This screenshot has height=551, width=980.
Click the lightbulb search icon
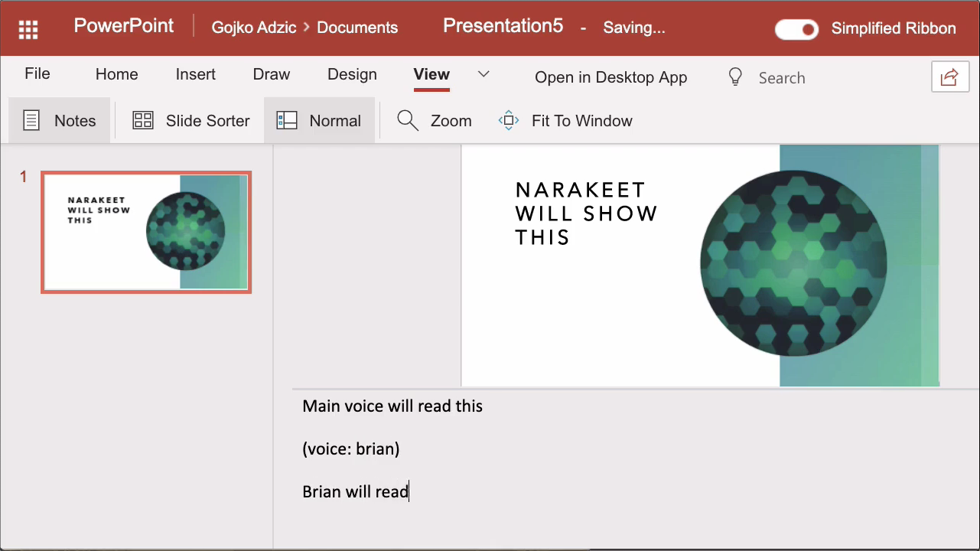coord(735,77)
